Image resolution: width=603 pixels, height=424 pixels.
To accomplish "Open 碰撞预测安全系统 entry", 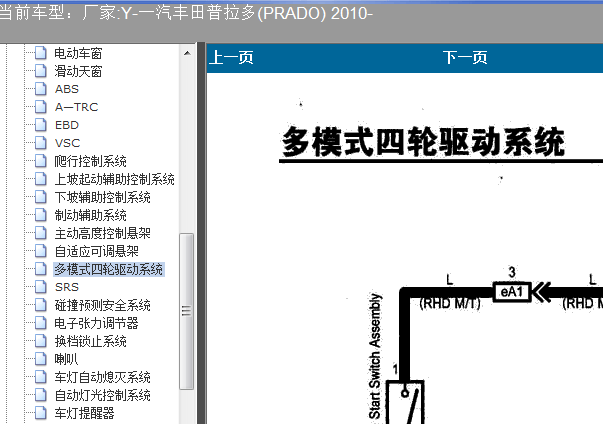I will 102,305.
